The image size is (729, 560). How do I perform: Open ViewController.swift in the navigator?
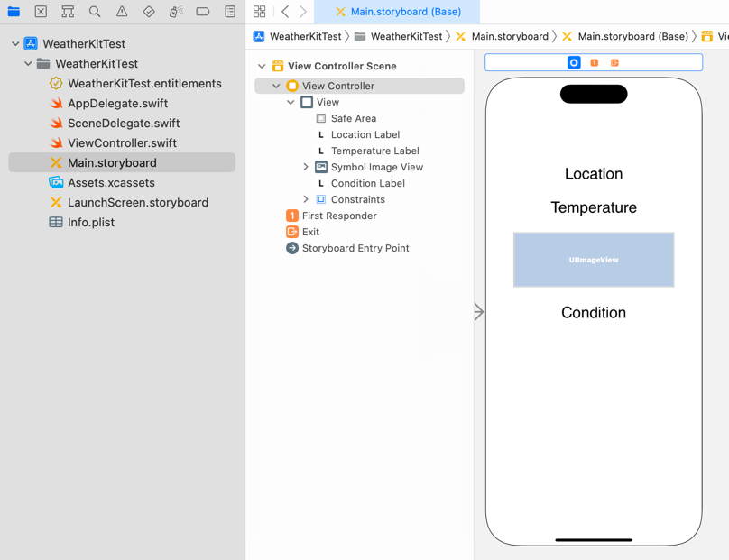click(x=122, y=142)
